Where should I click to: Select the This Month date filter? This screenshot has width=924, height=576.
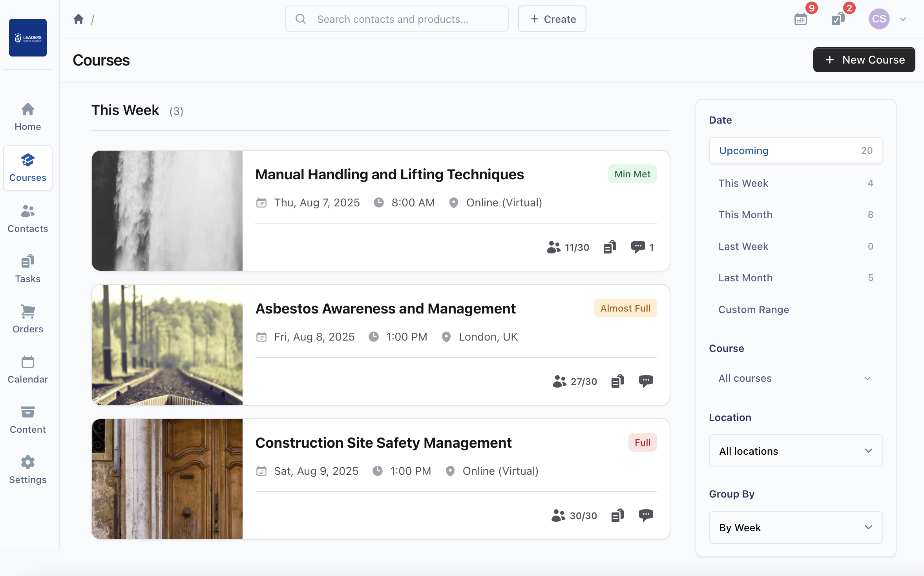[x=796, y=214]
